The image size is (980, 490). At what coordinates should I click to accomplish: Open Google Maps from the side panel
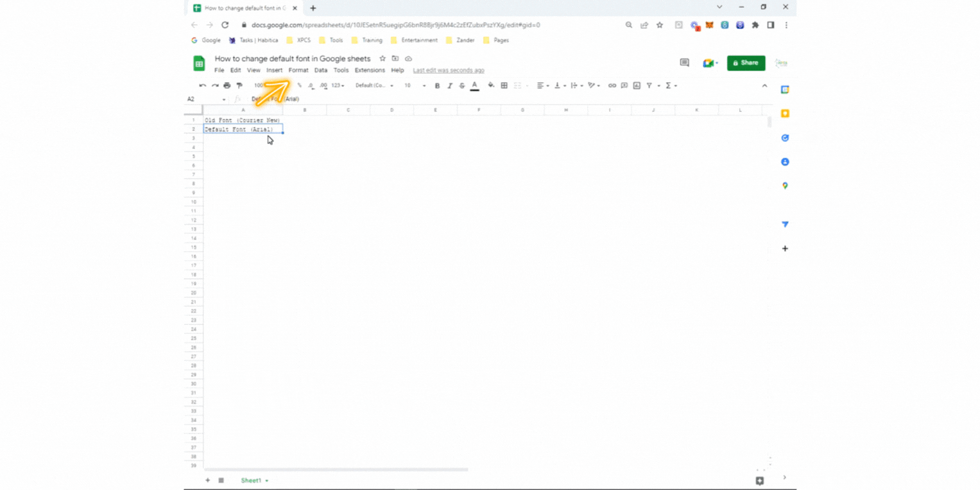tap(784, 186)
